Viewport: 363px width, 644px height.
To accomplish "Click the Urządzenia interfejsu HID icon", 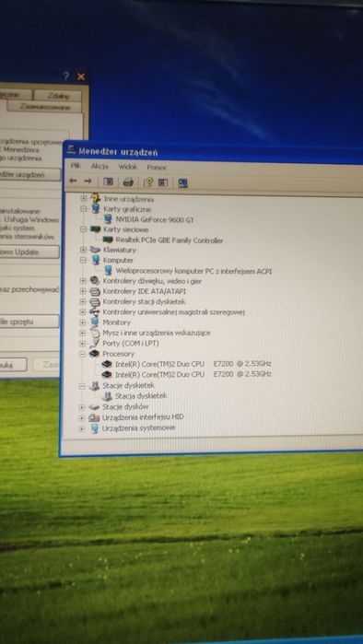I will pos(94,417).
